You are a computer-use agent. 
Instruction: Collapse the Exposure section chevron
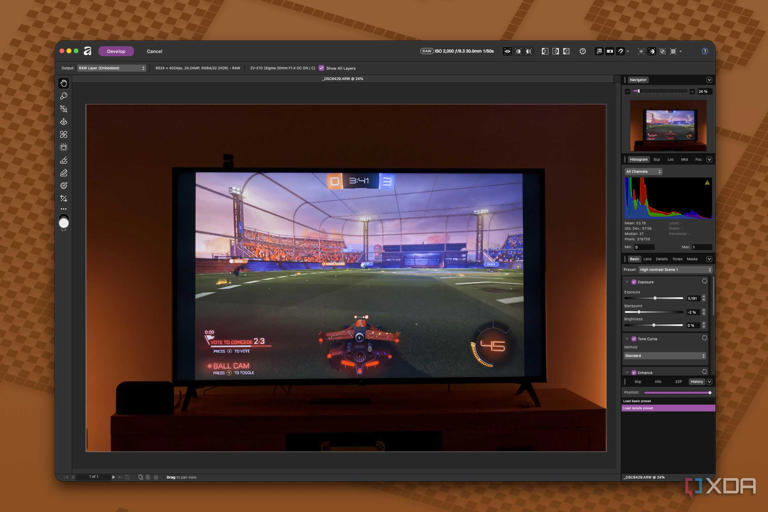point(627,282)
